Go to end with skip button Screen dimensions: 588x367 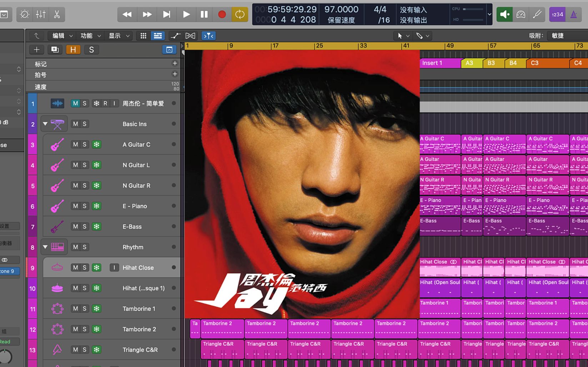[166, 14]
